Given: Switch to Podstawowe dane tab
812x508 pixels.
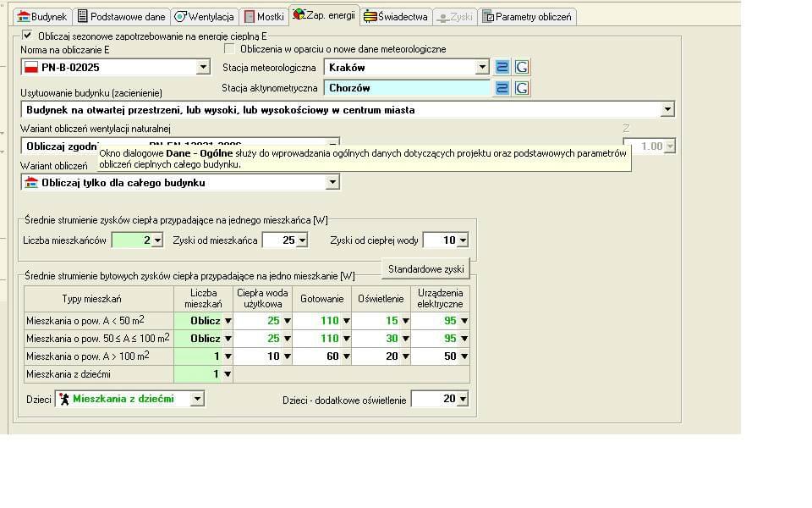Looking at the screenshot, I should 122,17.
